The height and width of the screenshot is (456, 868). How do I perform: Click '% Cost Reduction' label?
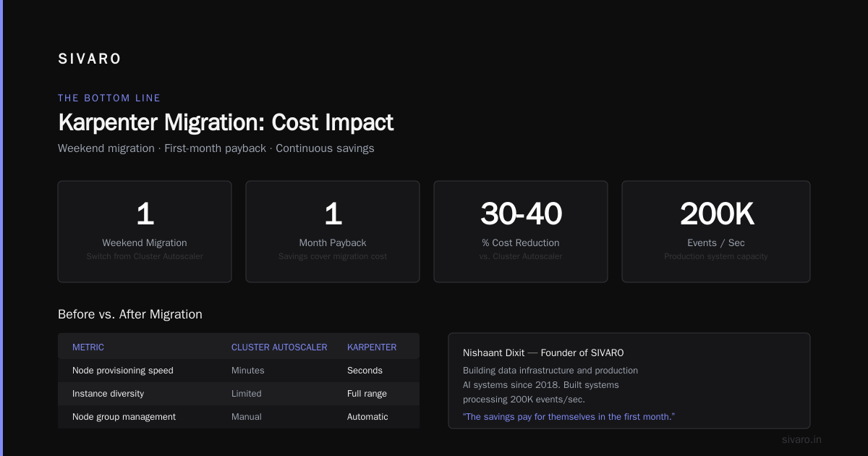pyautogui.click(x=521, y=242)
